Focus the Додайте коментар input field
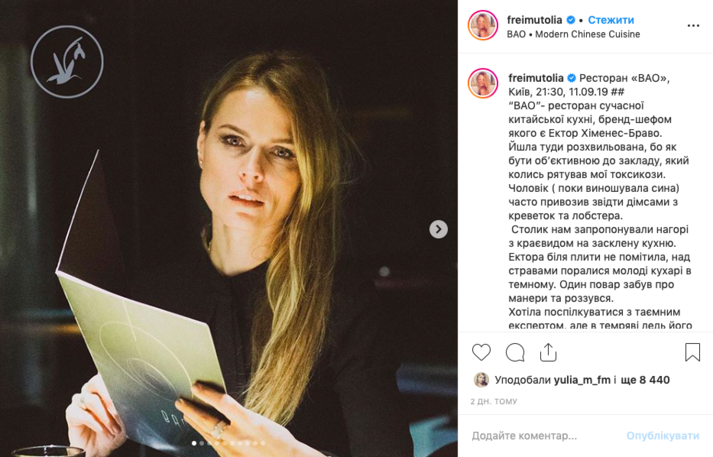This screenshot has width=713, height=457. 543,436
